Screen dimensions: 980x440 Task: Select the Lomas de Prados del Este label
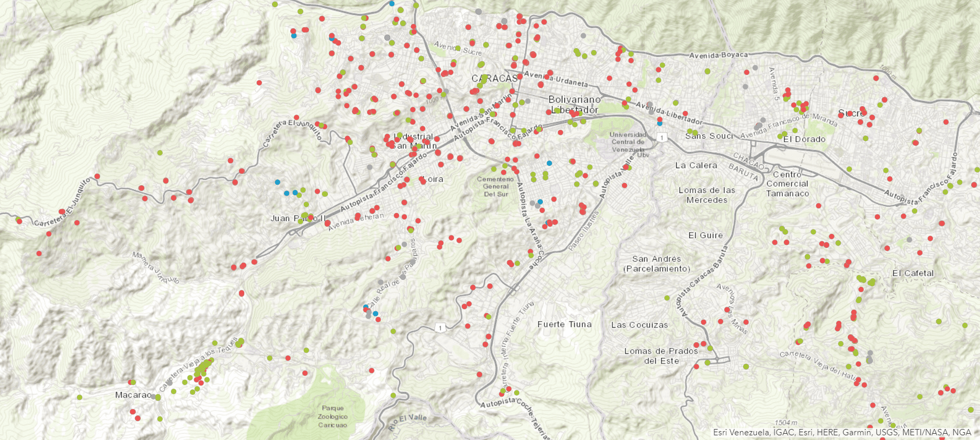click(661, 356)
